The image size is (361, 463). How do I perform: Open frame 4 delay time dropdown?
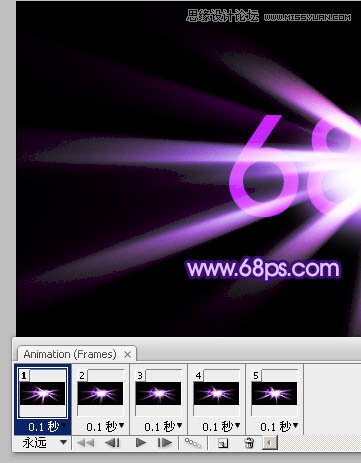221,426
